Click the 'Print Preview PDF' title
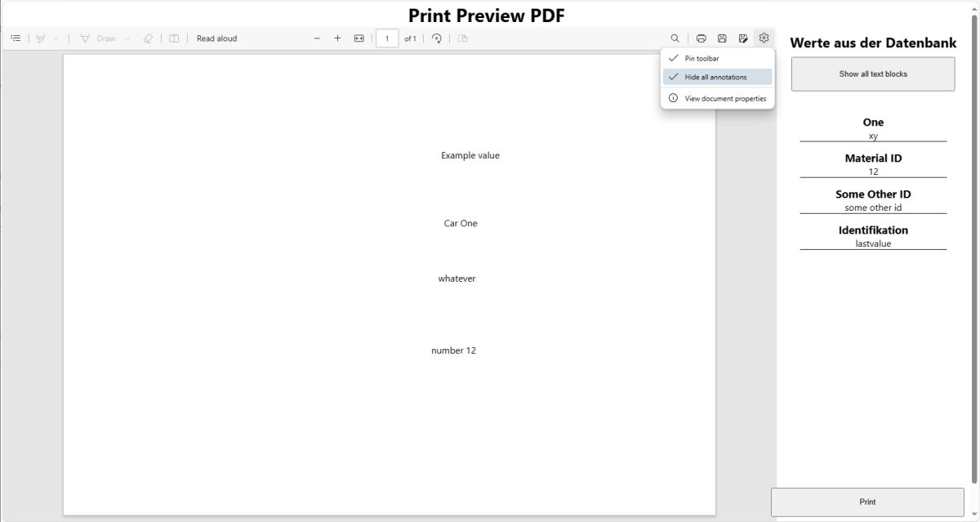The height and width of the screenshot is (522, 980). 487,15
